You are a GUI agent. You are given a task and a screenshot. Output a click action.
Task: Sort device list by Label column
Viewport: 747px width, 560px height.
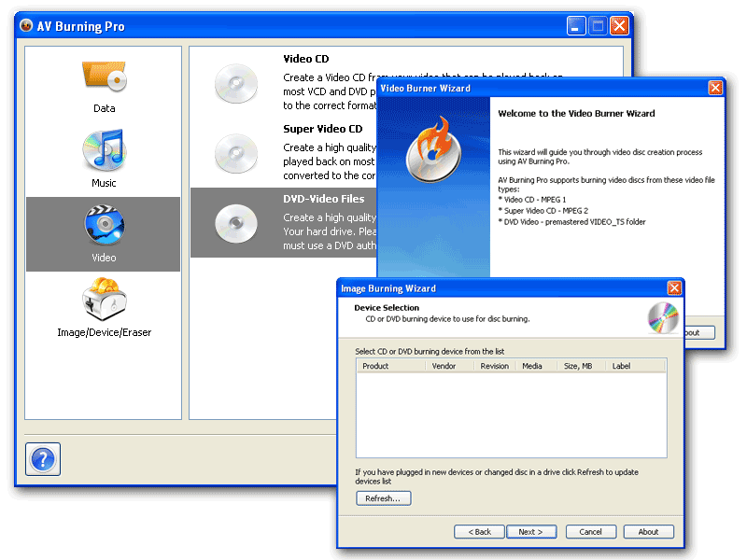(636, 366)
